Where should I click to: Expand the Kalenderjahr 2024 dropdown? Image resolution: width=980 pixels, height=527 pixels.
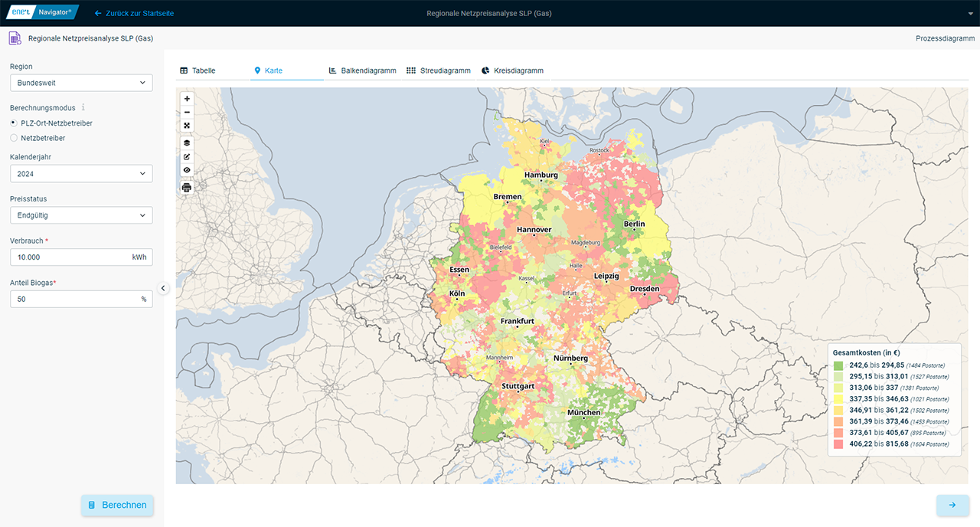pos(80,174)
